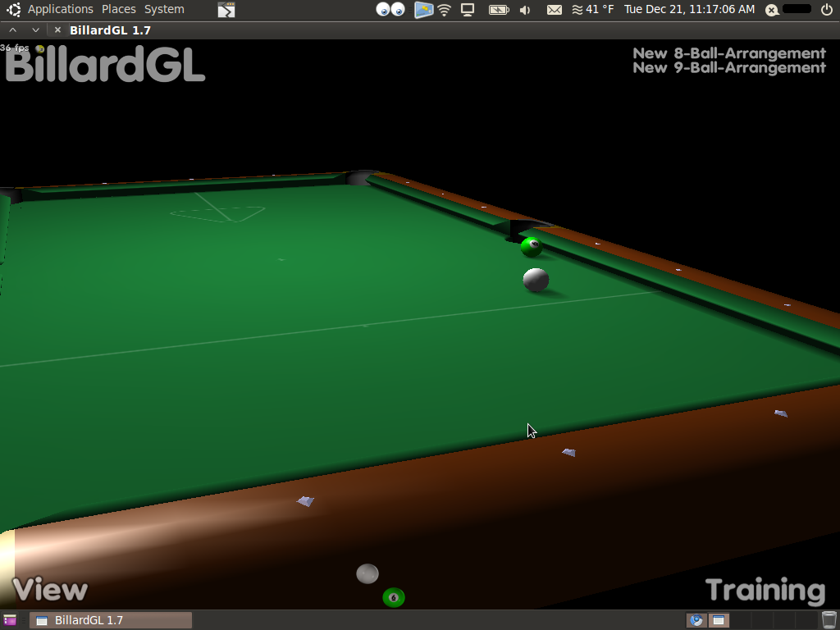Open the Trash in the bottom panel
Image resolution: width=840 pixels, height=630 pixels.
coord(829,619)
